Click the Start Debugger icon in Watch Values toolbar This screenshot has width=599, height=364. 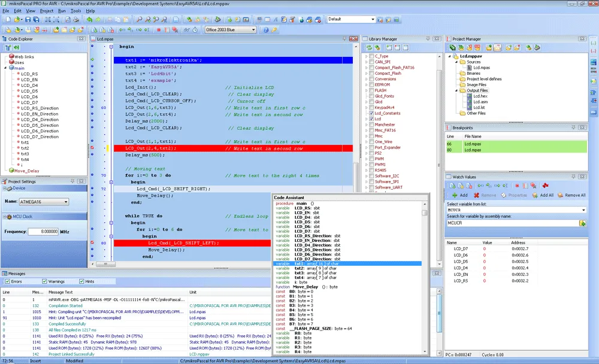(x=452, y=186)
